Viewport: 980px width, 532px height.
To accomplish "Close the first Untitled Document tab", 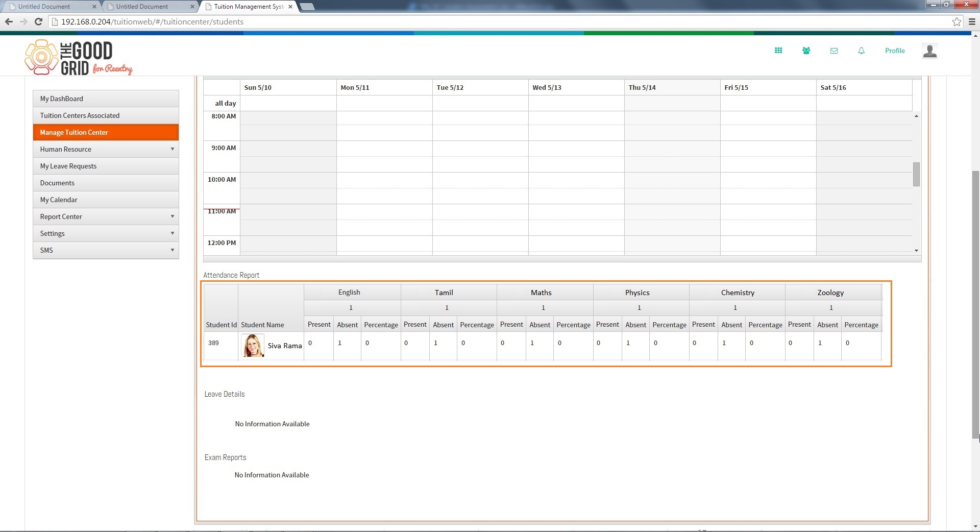I will (94, 7).
